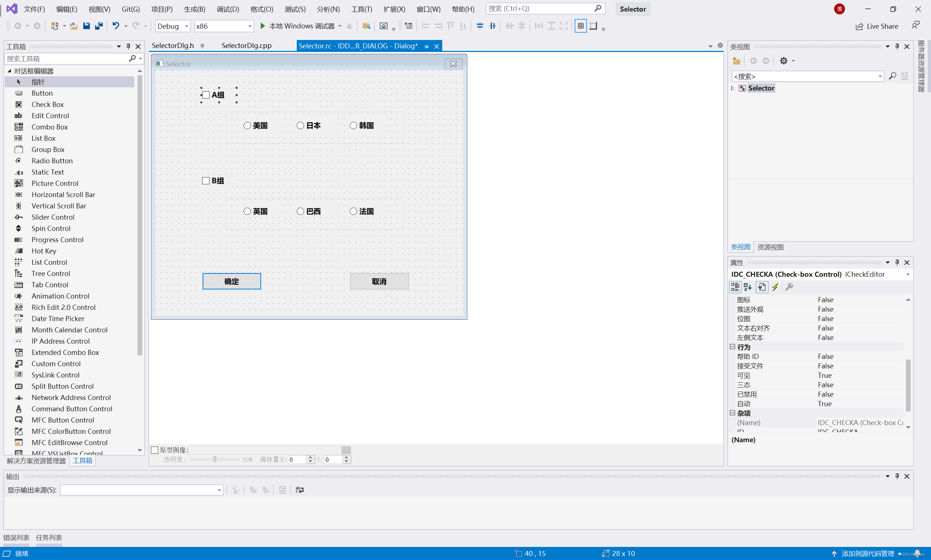Screen dimensions: 931x560
Task: Show control events lightning icon
Action: 775,287
